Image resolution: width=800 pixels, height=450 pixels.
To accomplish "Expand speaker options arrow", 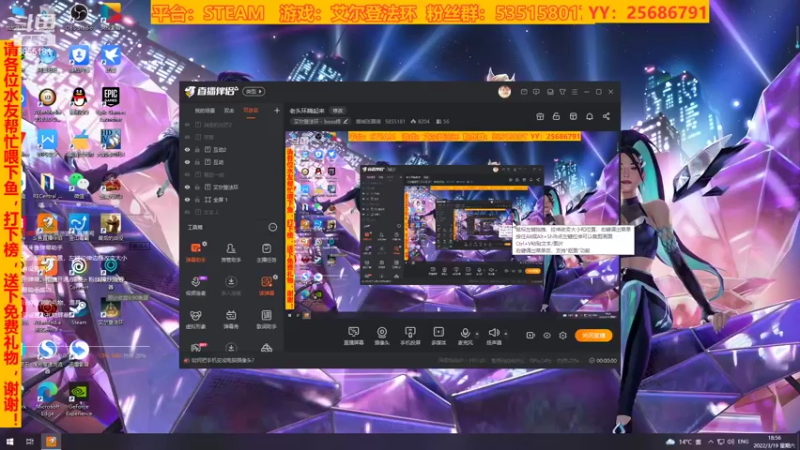I will pos(506,334).
